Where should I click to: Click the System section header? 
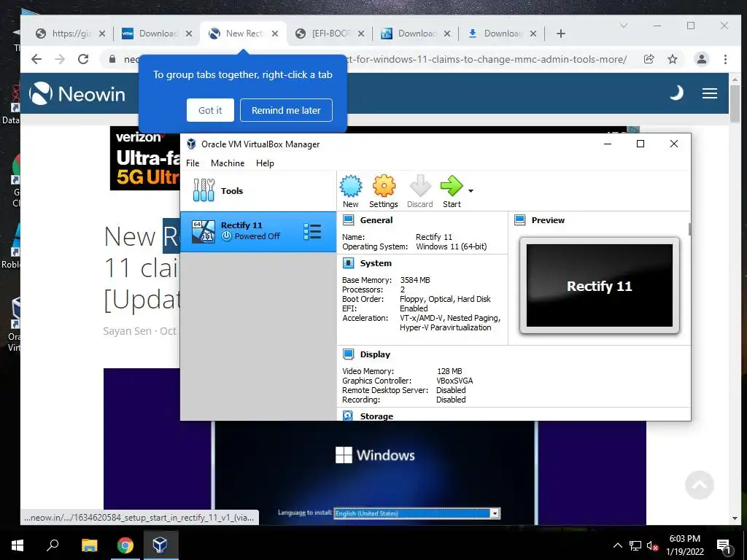click(x=376, y=262)
